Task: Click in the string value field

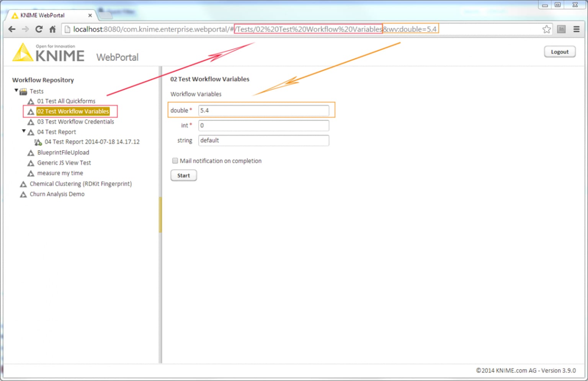Action: [263, 140]
